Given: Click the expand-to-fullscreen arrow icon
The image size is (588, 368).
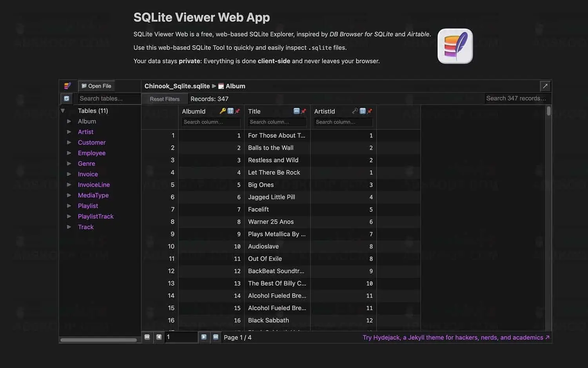Looking at the screenshot, I should 545,86.
